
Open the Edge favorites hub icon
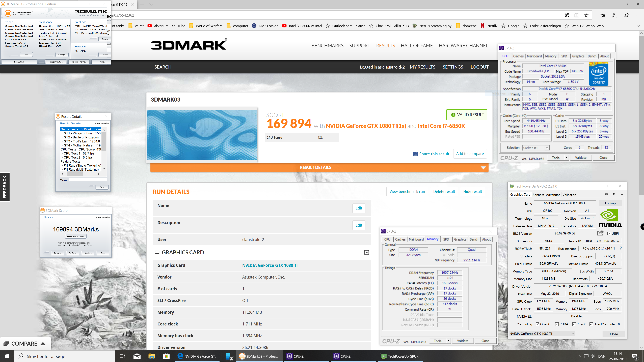tap(603, 15)
